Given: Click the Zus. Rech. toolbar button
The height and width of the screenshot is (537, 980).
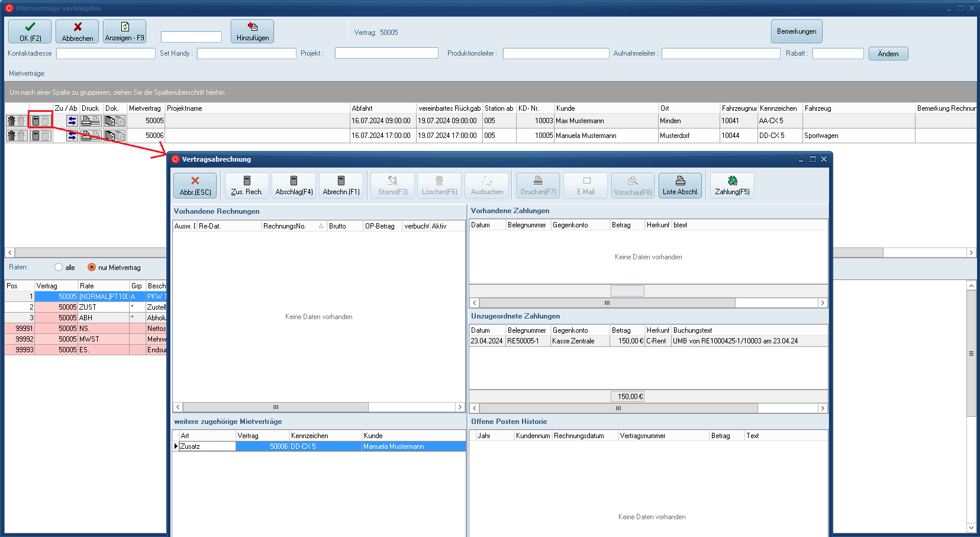Looking at the screenshot, I should pyautogui.click(x=247, y=185).
